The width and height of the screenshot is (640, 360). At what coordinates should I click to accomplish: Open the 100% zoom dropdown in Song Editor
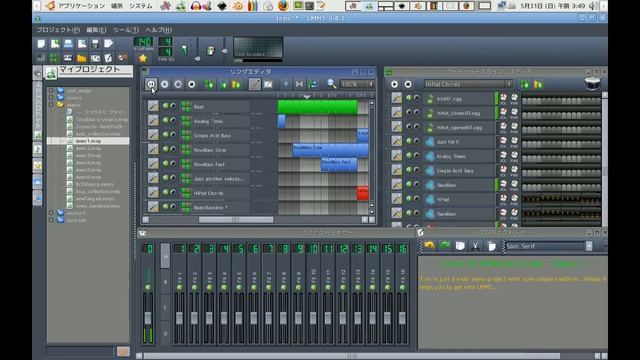[x=357, y=84]
